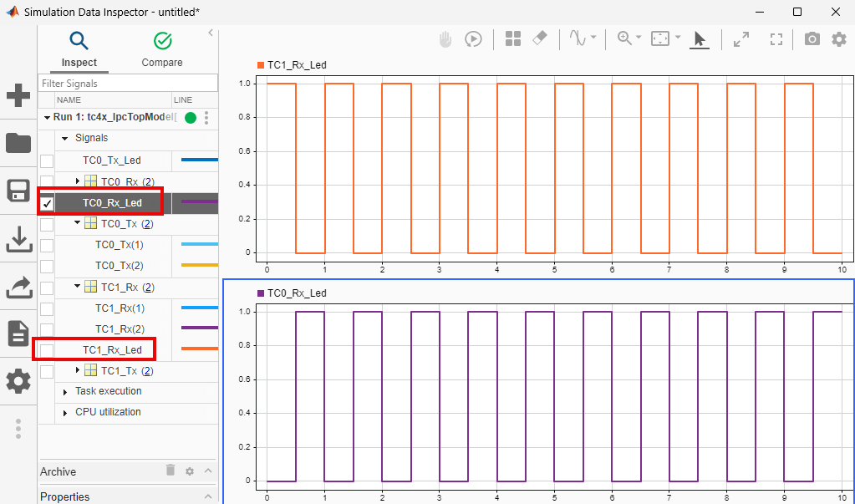Click the clear subplot eraser icon
The image size is (855, 504).
pyautogui.click(x=540, y=38)
